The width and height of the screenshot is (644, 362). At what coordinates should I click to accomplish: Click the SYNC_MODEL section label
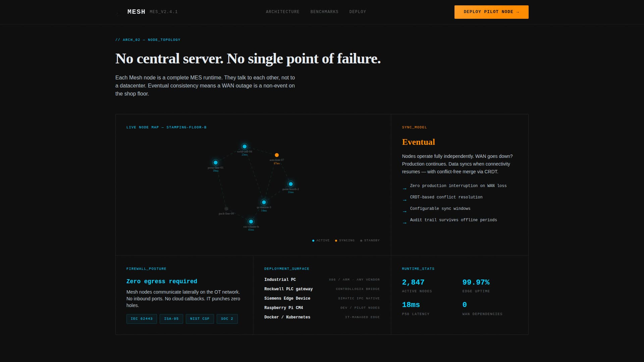pos(415,127)
